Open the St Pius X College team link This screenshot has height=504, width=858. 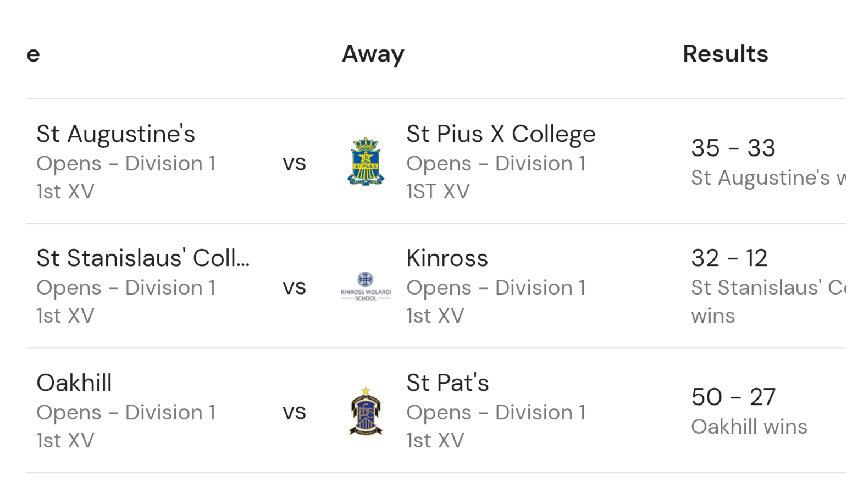point(501,134)
